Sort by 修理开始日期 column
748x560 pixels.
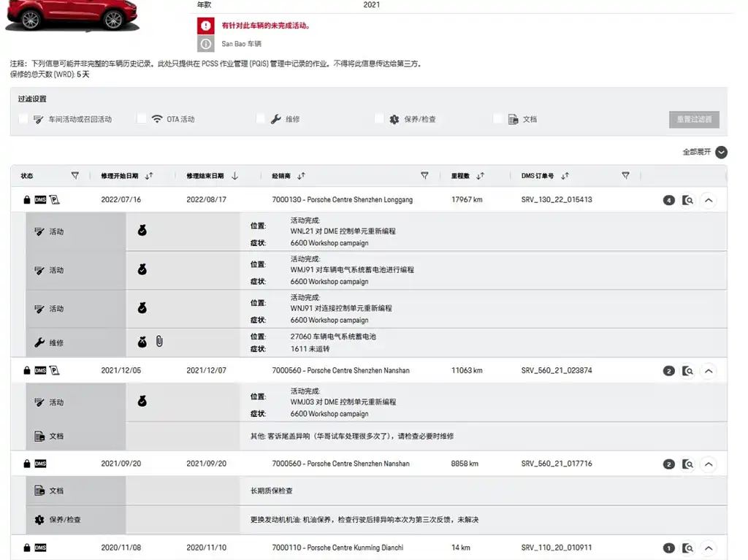click(149, 175)
